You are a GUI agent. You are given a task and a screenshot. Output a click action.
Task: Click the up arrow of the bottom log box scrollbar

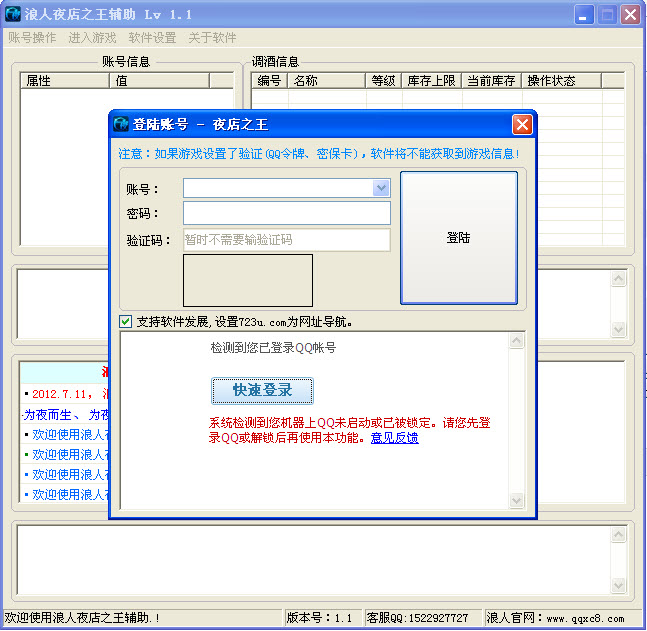coord(618,534)
